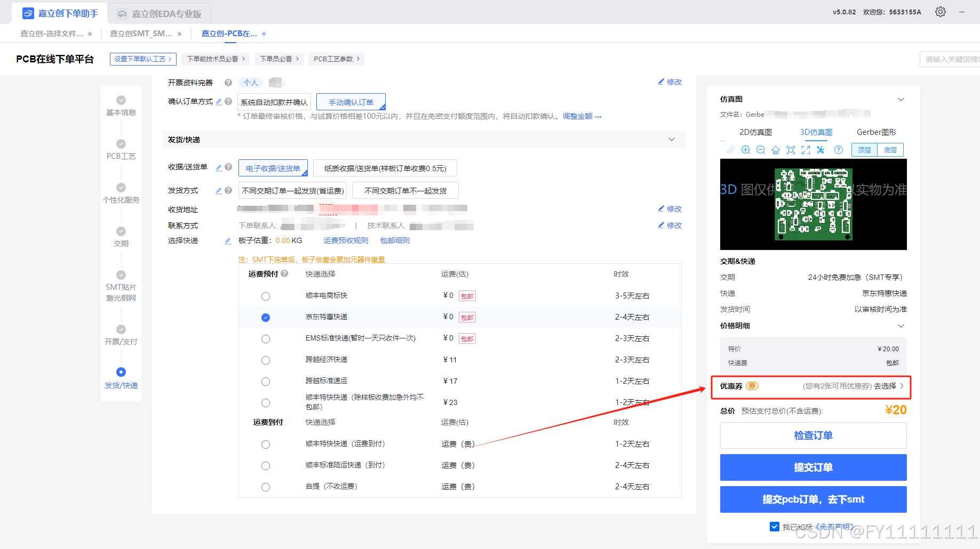Screen dimensions: 980x549
Task: Select 京东特惠快递 shipping radio
Action: (x=266, y=318)
